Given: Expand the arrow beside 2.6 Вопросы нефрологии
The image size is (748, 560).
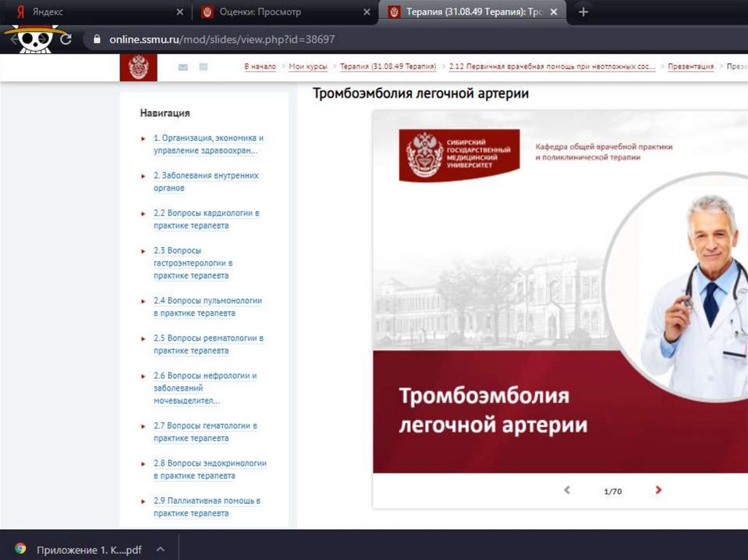Looking at the screenshot, I should 143,376.
